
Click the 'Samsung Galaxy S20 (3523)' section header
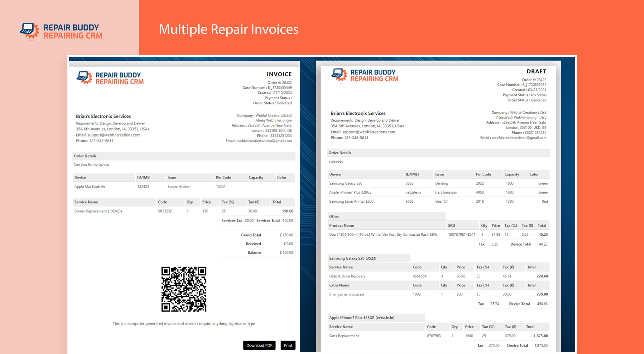point(353,258)
